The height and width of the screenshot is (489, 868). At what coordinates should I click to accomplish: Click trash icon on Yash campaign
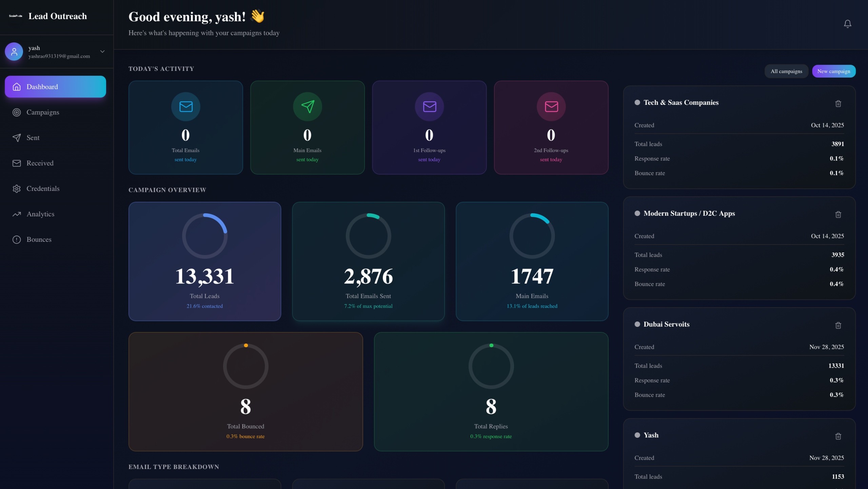838,436
